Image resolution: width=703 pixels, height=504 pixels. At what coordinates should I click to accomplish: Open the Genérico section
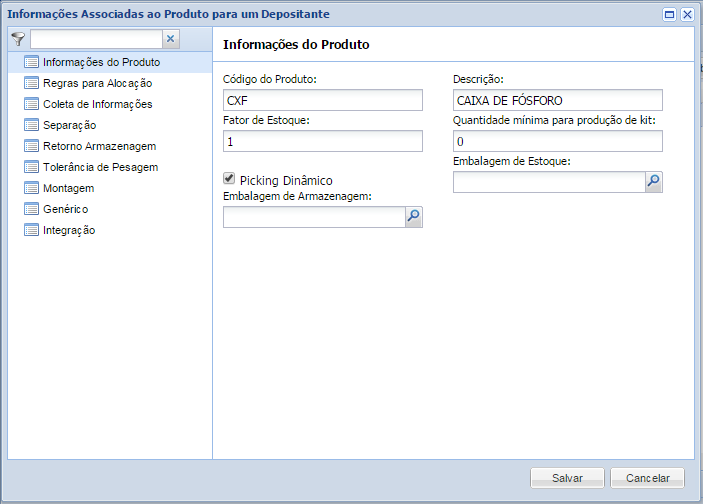coord(65,209)
